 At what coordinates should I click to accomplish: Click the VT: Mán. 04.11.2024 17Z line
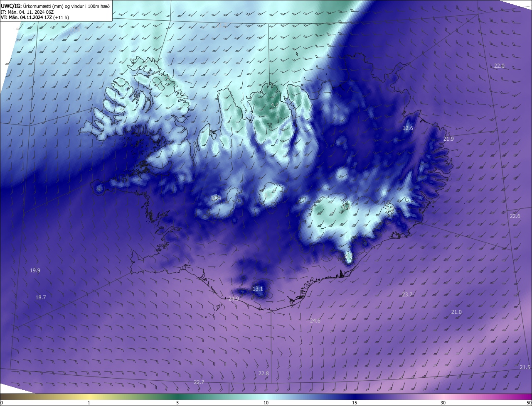pyautogui.click(x=35, y=17)
